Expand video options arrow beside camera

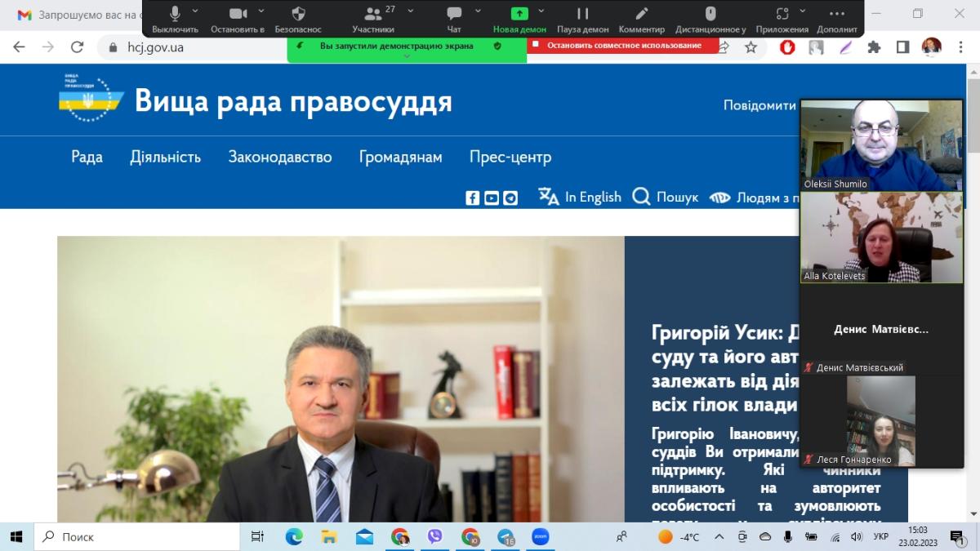pyautogui.click(x=261, y=11)
